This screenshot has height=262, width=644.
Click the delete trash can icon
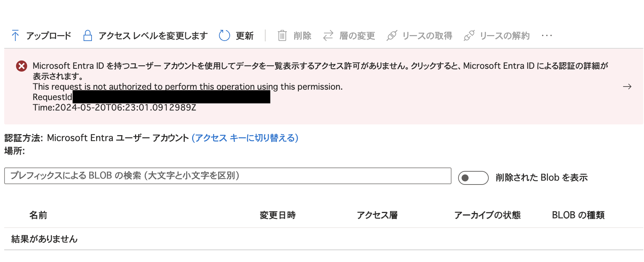pos(282,35)
